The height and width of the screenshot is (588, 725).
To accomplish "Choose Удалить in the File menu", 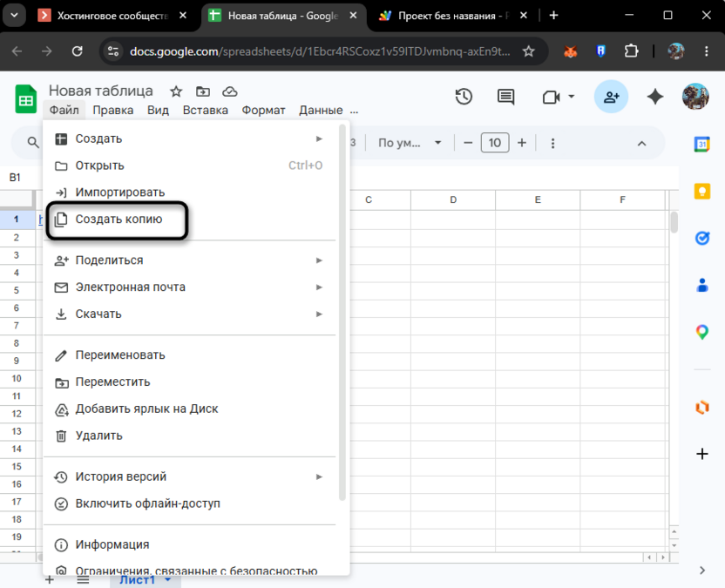I will [189, 436].
